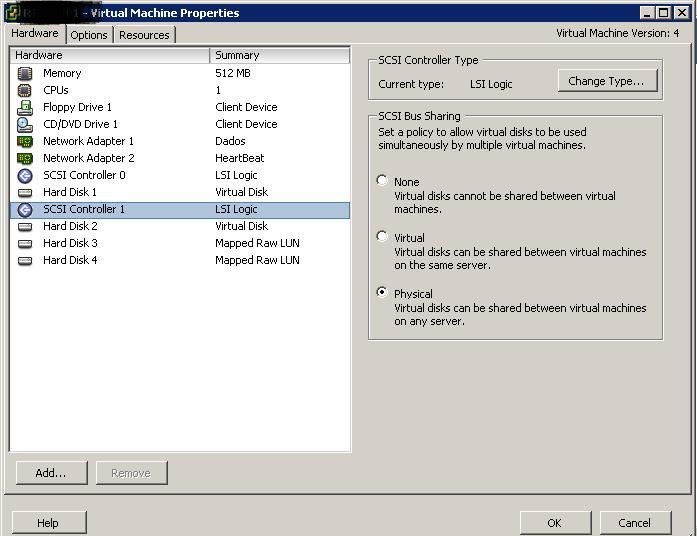
Task: Select Hard Disk 3 entry
Action: (x=70, y=244)
